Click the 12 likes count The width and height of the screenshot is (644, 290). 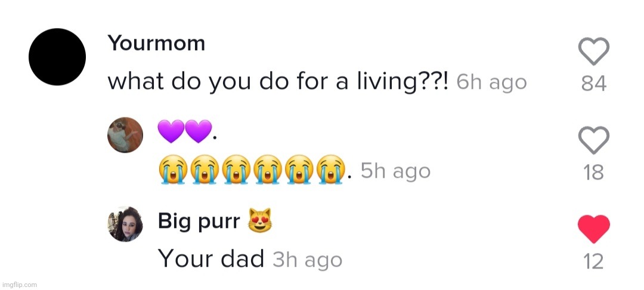click(x=594, y=261)
